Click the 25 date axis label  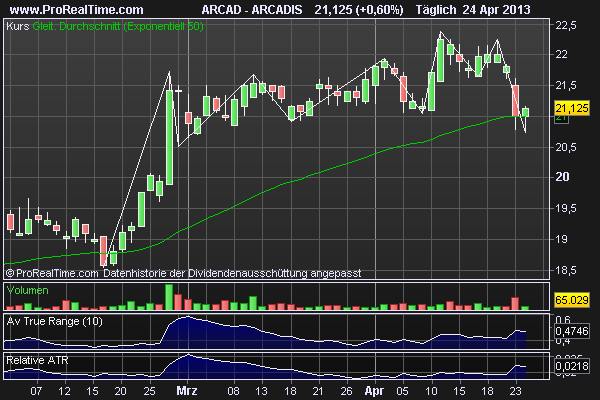tap(149, 391)
